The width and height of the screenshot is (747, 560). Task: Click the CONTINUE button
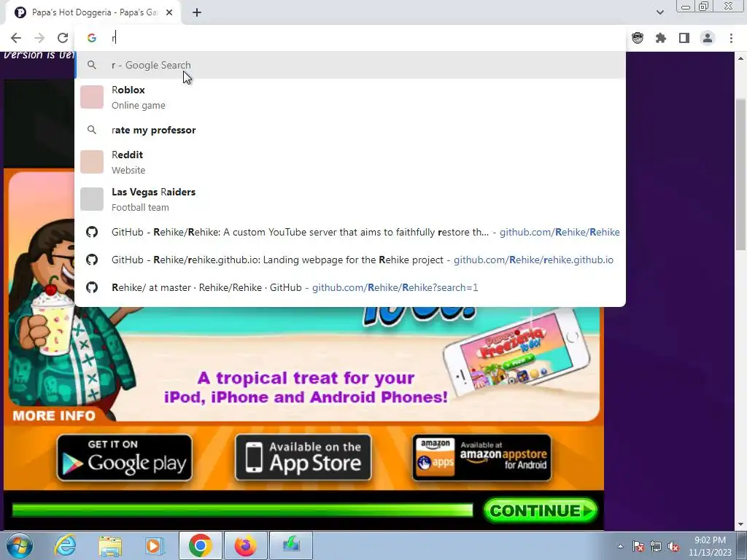[541, 511]
